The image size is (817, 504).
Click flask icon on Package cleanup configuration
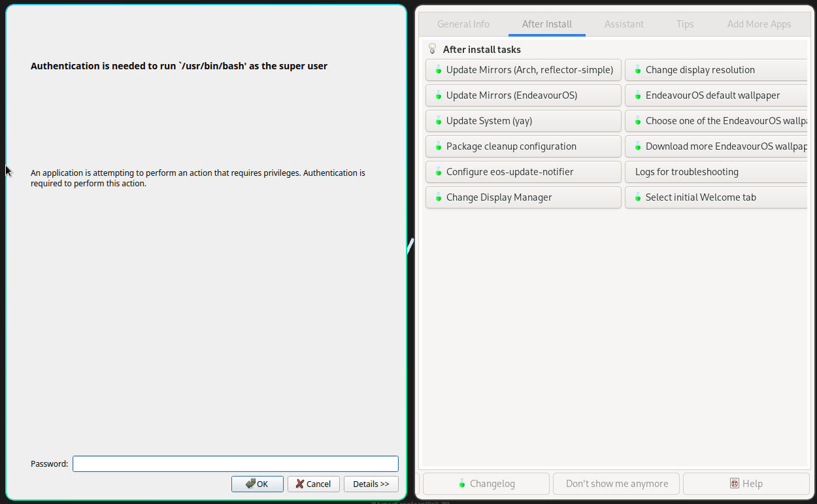439,146
